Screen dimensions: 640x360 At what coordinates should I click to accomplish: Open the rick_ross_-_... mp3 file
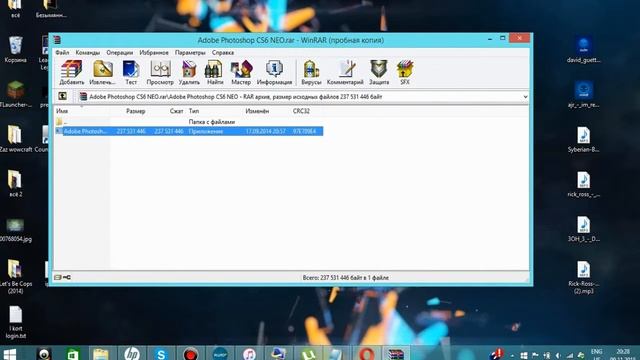pos(583,184)
